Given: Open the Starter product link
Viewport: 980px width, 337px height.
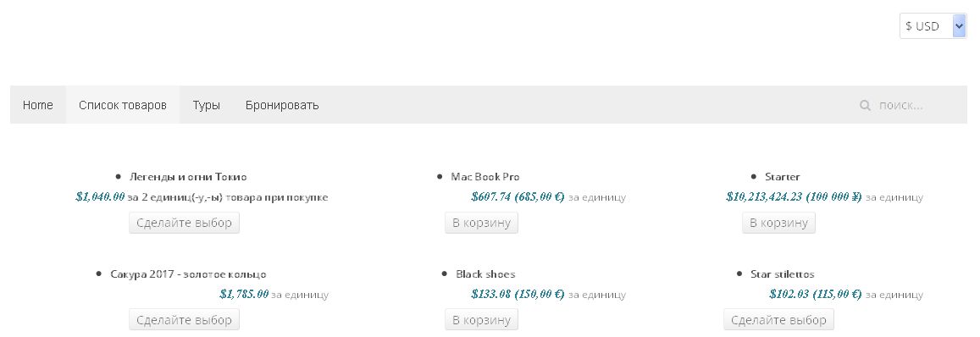Looking at the screenshot, I should (783, 177).
